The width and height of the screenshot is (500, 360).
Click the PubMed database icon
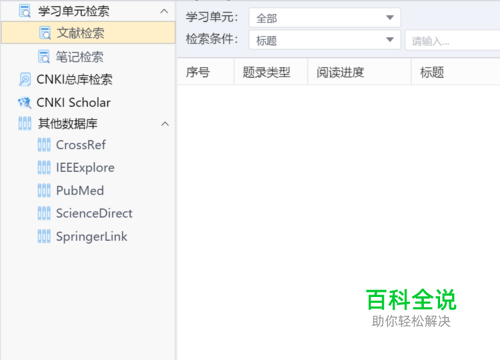tap(44, 190)
